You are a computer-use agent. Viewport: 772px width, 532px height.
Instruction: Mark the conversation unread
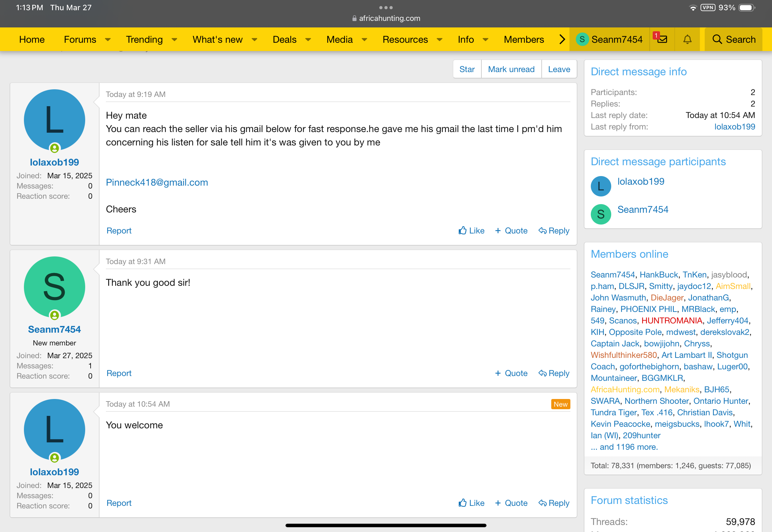click(x=511, y=69)
